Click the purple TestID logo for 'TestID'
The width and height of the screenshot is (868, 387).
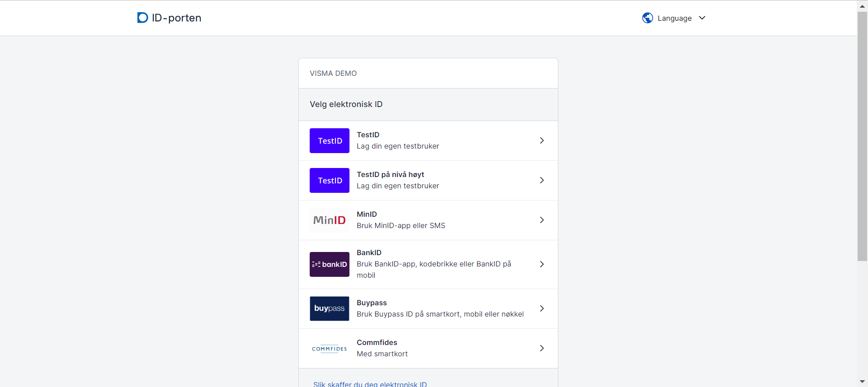(330, 141)
